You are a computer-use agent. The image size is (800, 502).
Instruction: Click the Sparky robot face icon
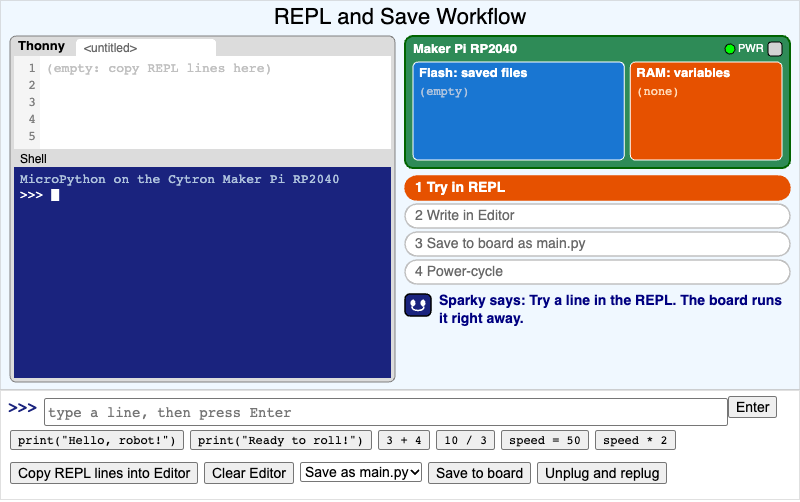click(x=418, y=305)
